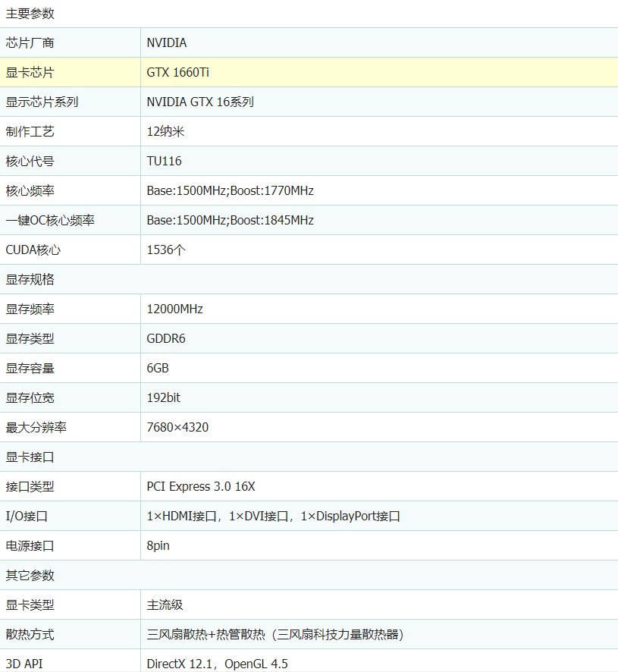Click the 主要参数 section header
Viewport: 618px width, 672px height.
tap(30, 14)
